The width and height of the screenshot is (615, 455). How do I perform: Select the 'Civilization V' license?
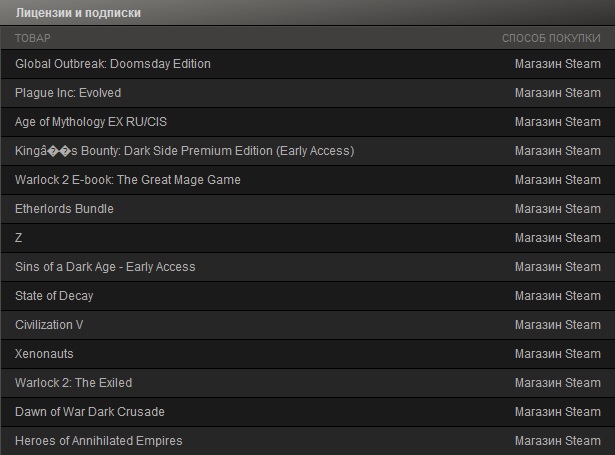[x=49, y=325]
